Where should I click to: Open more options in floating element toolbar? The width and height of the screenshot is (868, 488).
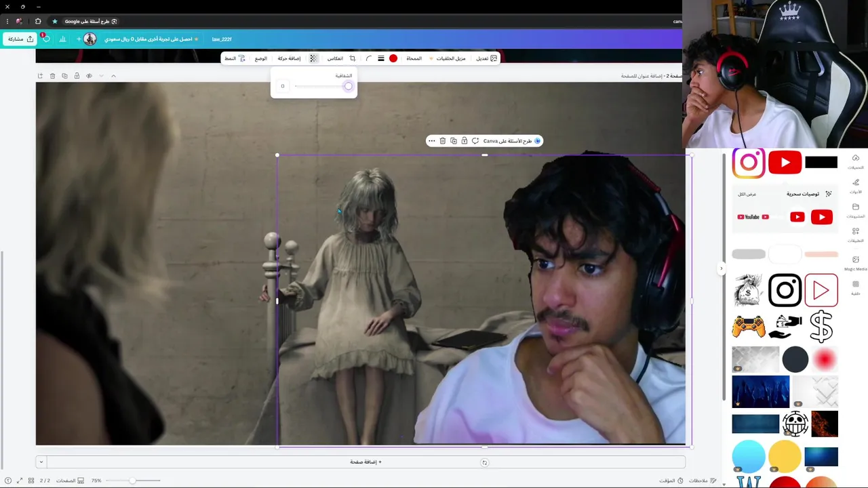coord(432,141)
